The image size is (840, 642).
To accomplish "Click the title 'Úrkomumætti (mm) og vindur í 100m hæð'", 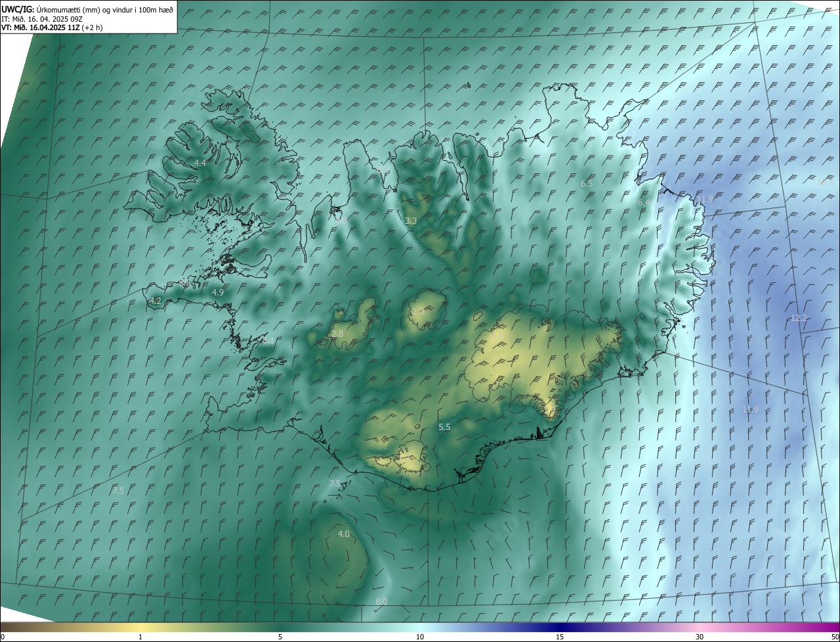I will click(104, 9).
